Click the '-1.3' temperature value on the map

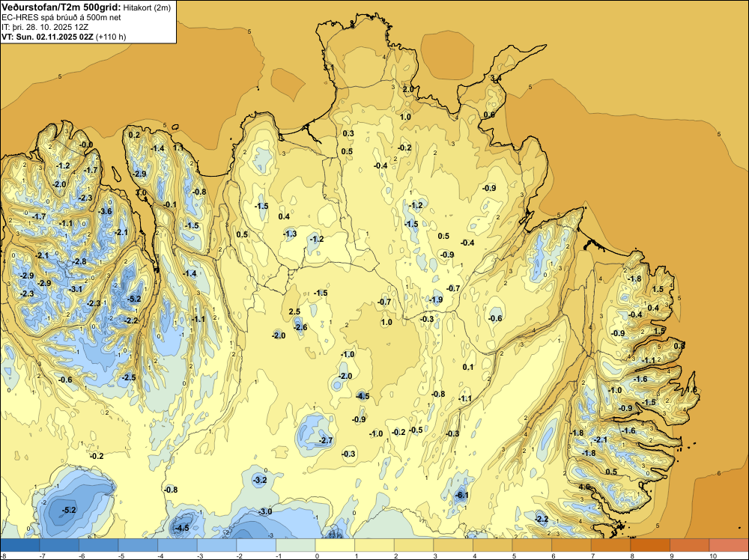click(x=289, y=234)
